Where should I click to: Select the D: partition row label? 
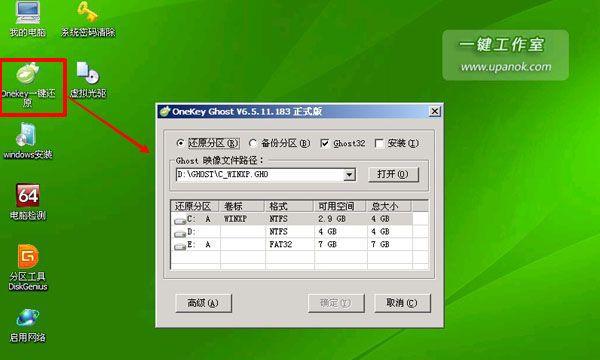click(x=191, y=231)
